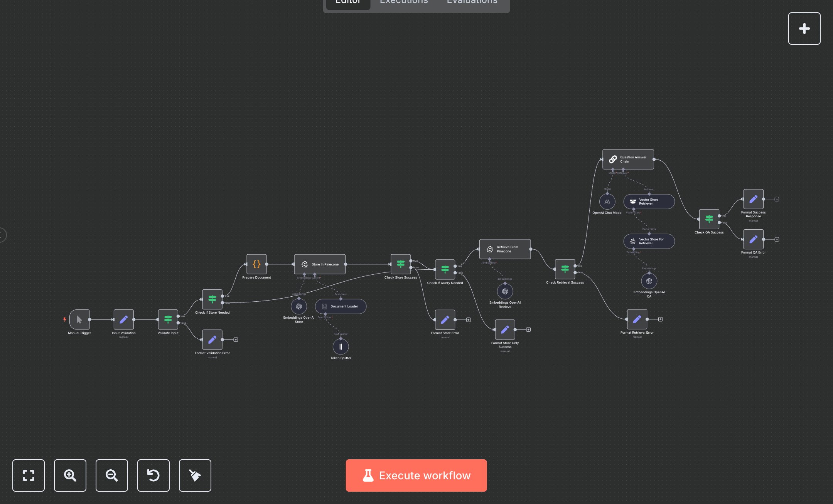833x504 pixels.
Task: Zoom out of the workflow canvas
Action: tap(112, 475)
